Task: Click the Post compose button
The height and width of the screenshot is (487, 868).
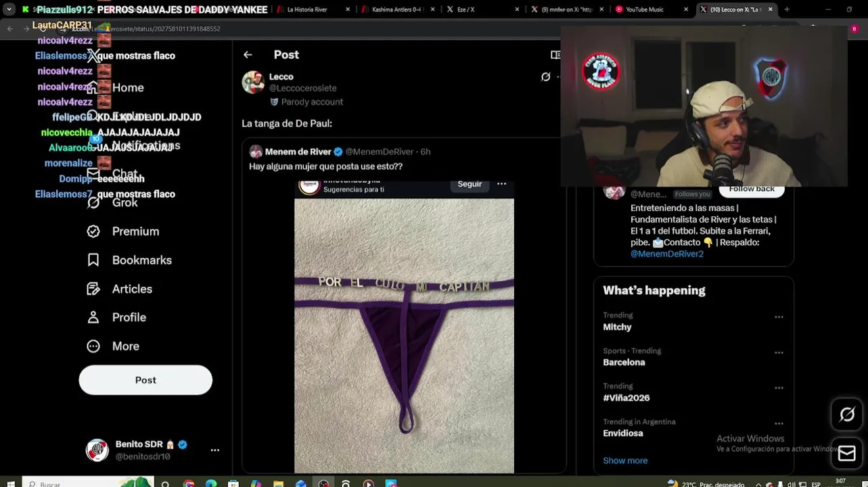Action: pos(145,380)
